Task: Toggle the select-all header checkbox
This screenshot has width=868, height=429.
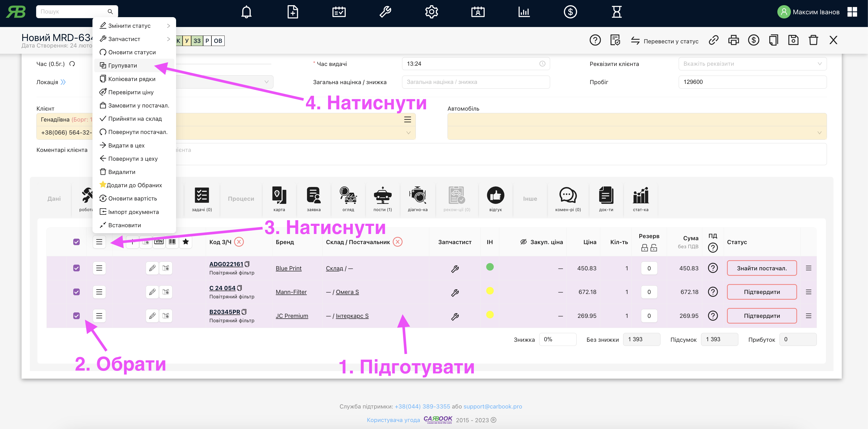Action: pyautogui.click(x=77, y=242)
